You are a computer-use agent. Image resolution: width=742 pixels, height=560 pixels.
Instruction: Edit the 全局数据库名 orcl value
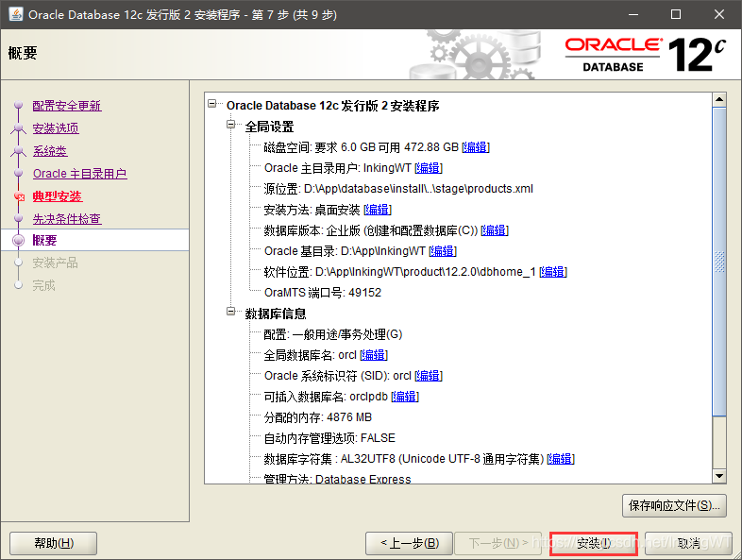pos(374,355)
